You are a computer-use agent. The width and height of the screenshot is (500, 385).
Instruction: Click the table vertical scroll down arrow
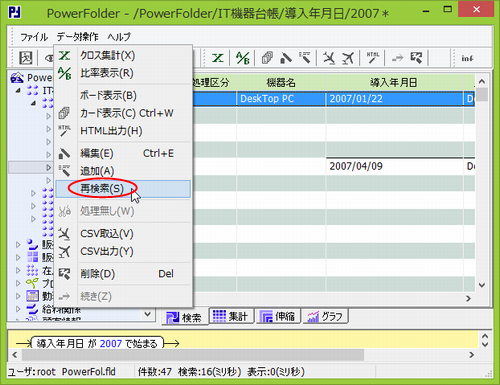[482, 285]
